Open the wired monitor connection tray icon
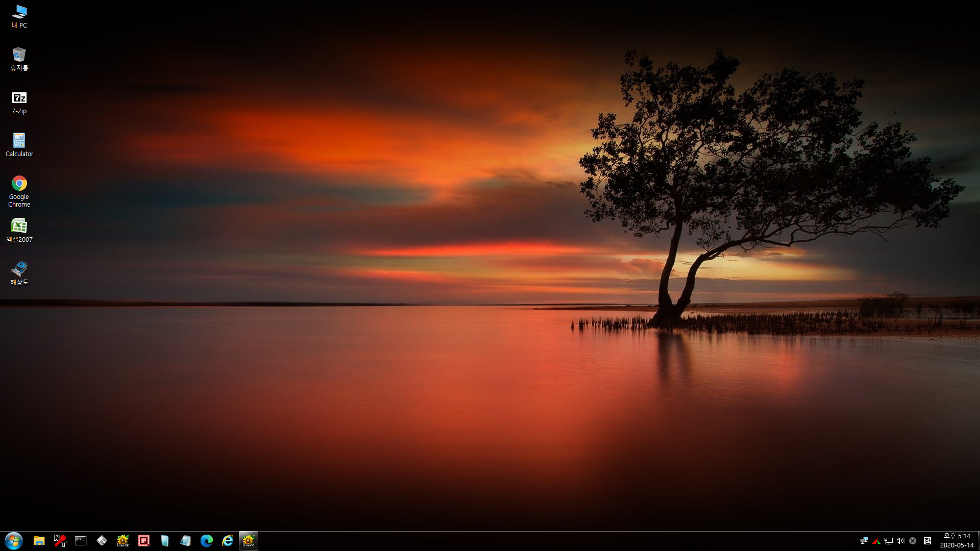 pyautogui.click(x=889, y=541)
